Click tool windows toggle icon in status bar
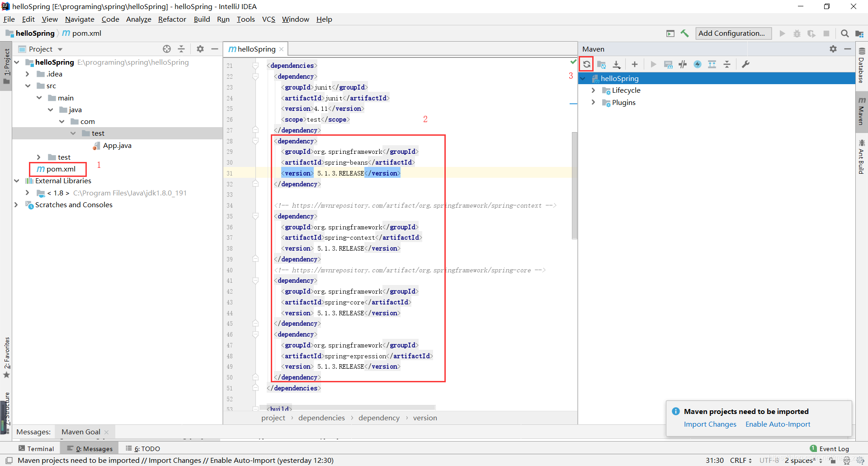 [9, 460]
